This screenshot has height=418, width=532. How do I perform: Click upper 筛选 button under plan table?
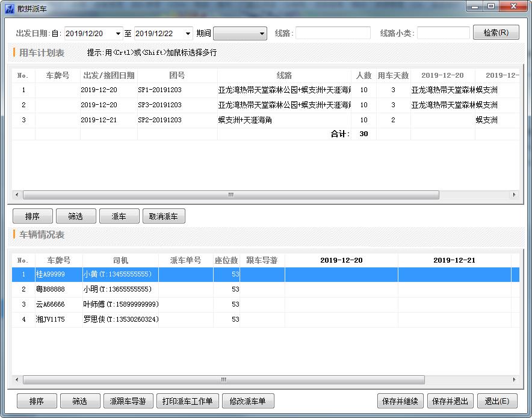click(76, 216)
